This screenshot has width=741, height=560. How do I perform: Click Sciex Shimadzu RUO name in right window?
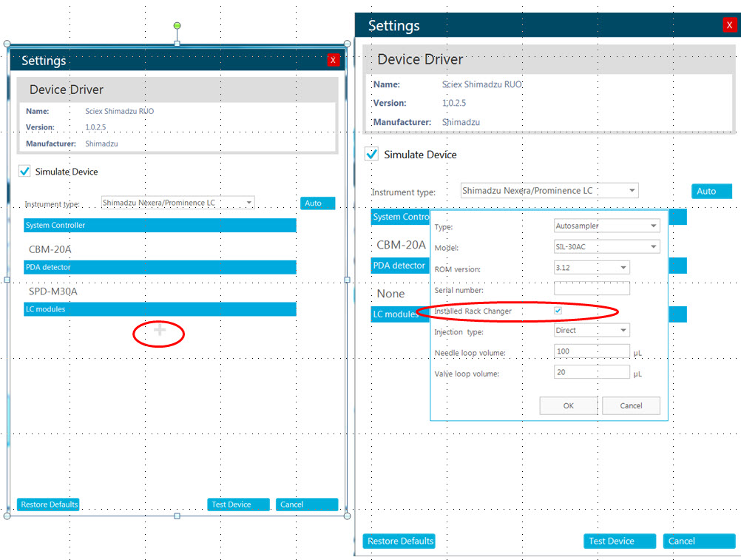click(x=481, y=84)
